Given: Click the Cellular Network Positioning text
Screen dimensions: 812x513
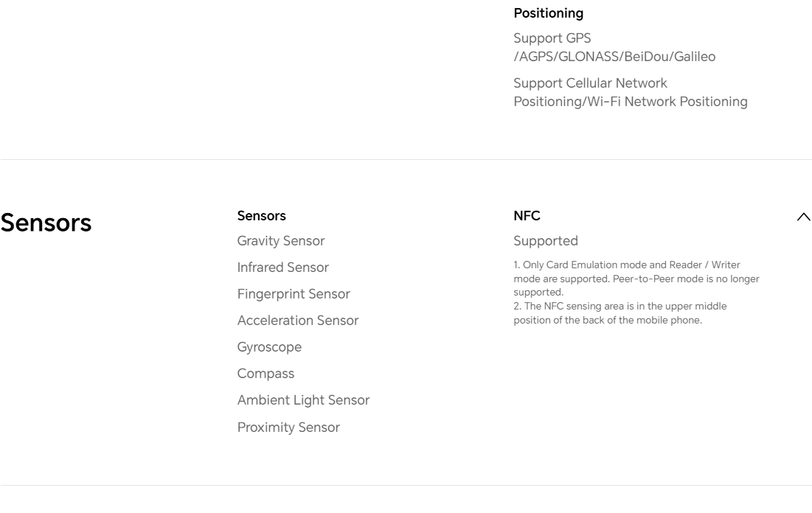Looking at the screenshot, I should click(630, 92).
